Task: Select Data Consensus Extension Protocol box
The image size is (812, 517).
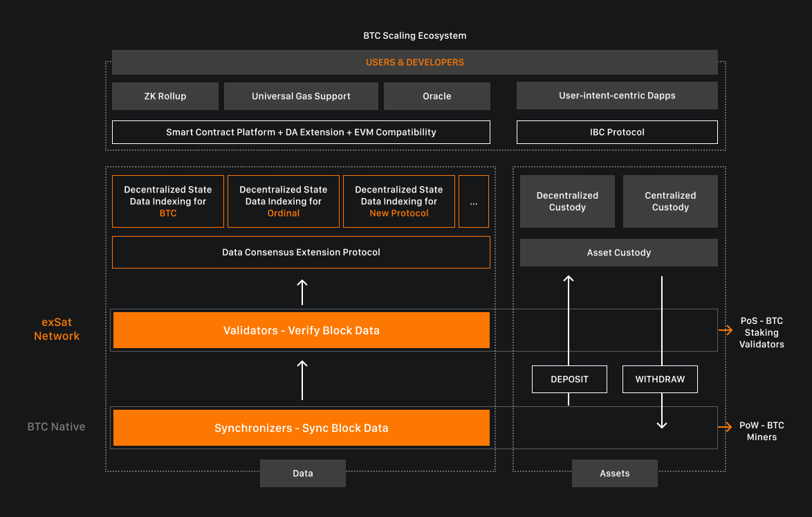Action: 301,253
